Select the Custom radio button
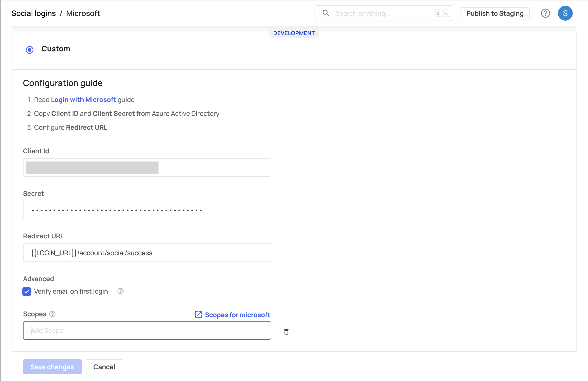 click(x=30, y=50)
